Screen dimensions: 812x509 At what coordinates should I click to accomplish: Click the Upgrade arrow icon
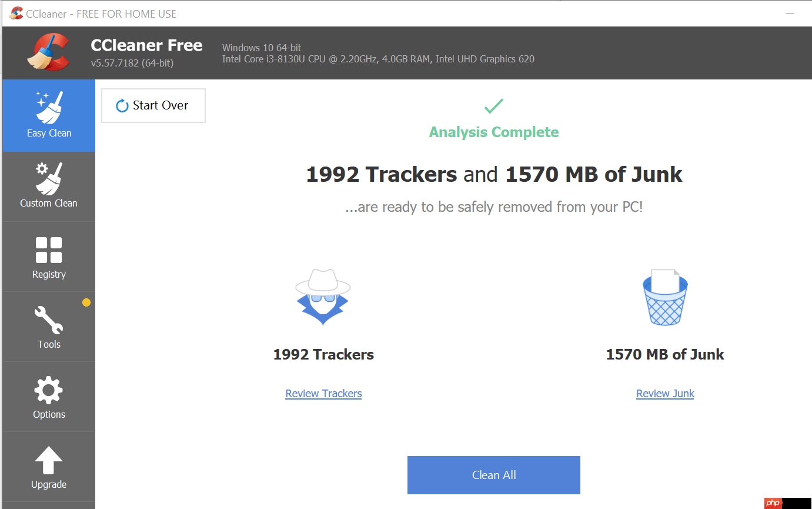coord(49,460)
